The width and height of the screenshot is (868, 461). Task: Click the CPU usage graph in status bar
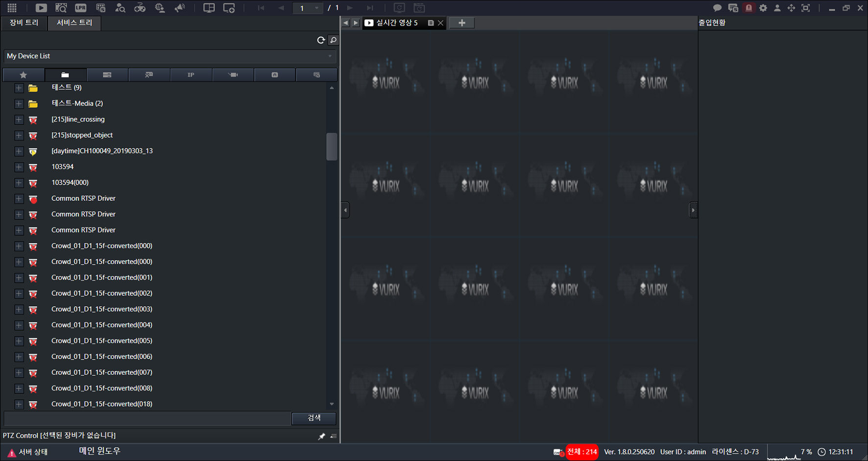pyautogui.click(x=784, y=453)
